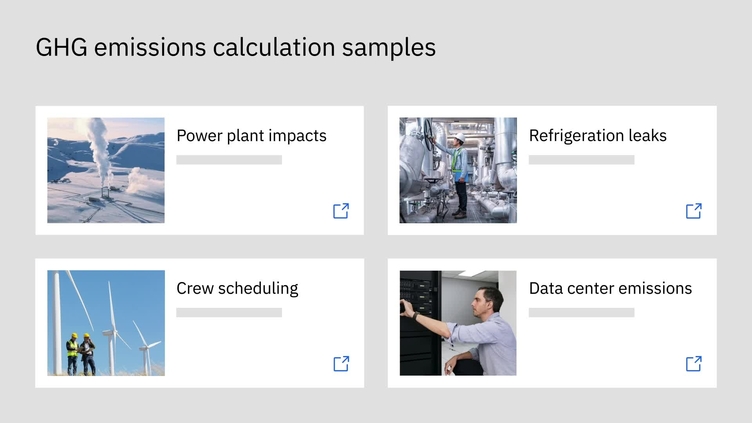Select the power plant steam thumbnail
The image size is (752, 423).
[106, 170]
